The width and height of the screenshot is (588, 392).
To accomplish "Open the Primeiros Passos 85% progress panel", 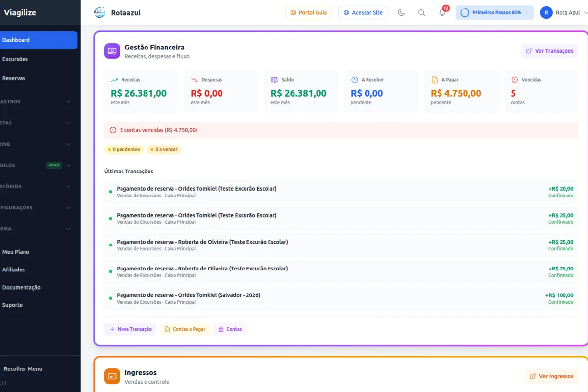I will (x=494, y=13).
